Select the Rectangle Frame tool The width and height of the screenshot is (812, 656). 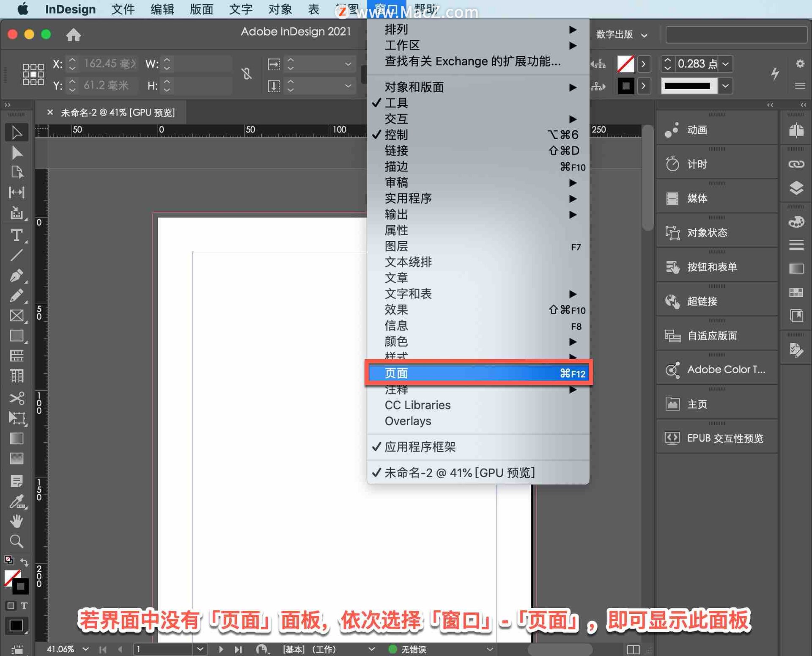[16, 316]
